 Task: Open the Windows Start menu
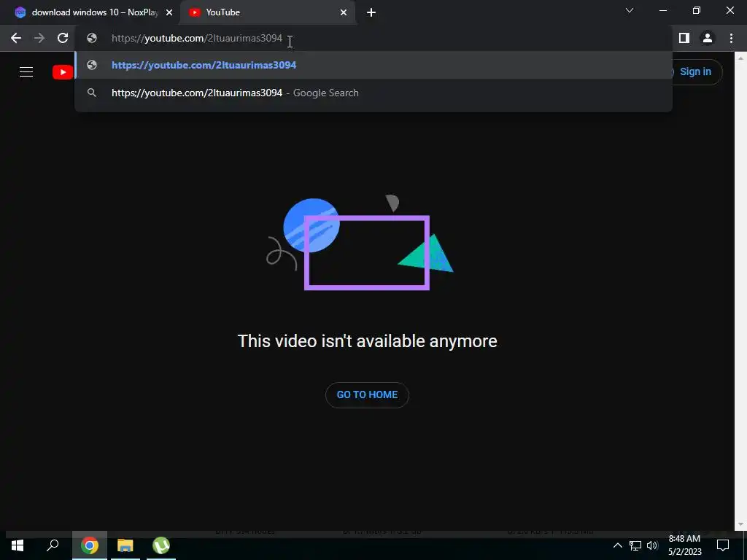[18, 545]
